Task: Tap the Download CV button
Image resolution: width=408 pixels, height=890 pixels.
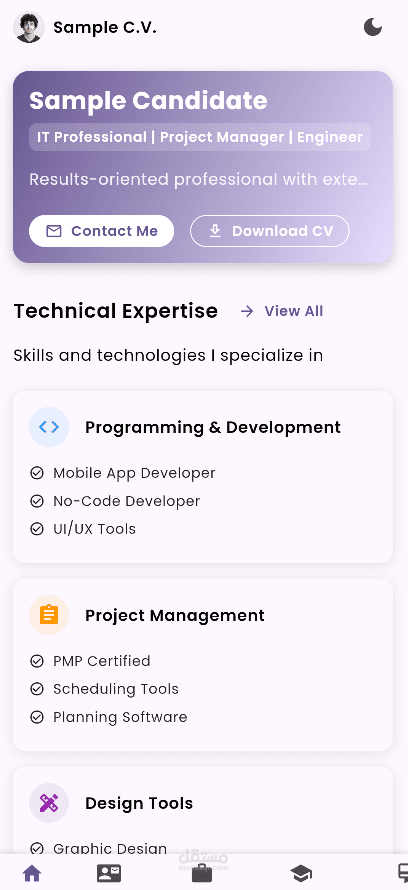Action: coord(270,231)
